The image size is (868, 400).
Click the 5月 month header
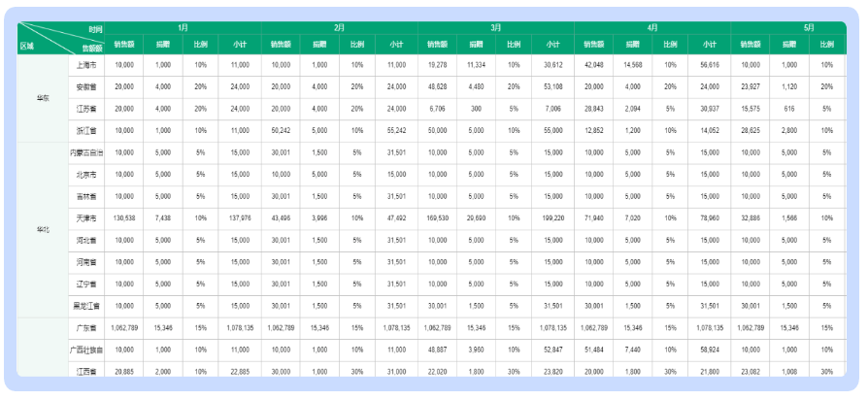tap(808, 28)
